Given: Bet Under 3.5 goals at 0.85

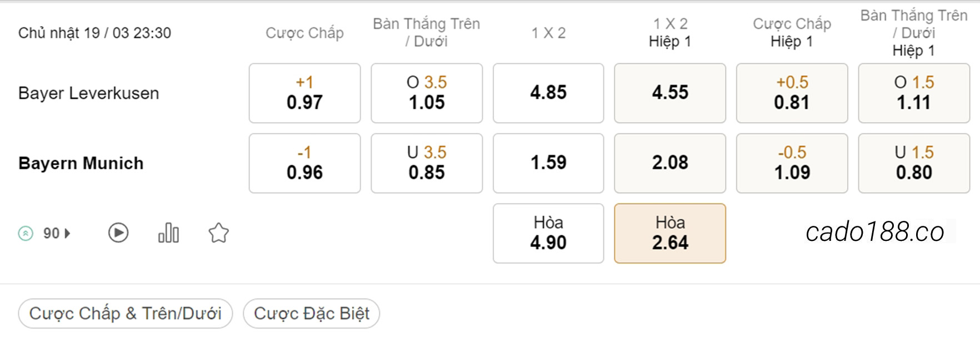Looking at the screenshot, I should (427, 163).
